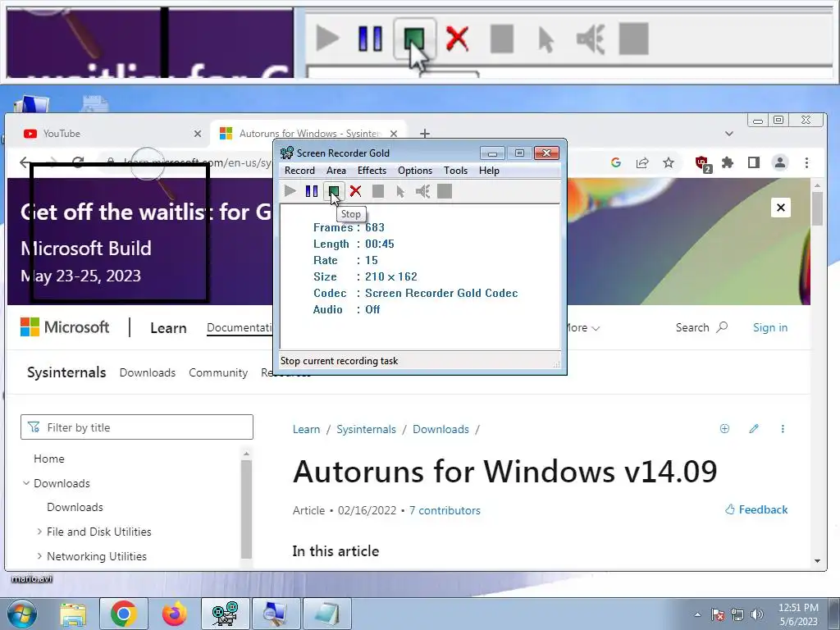Viewport: 840px width, 630px height.
Task: Click the Sign in link
Action: (769, 327)
